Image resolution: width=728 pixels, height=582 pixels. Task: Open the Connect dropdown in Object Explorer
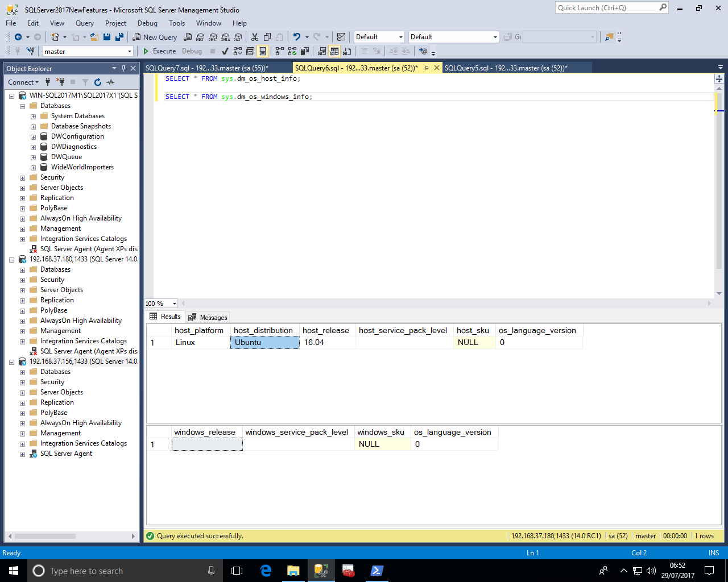(x=23, y=82)
